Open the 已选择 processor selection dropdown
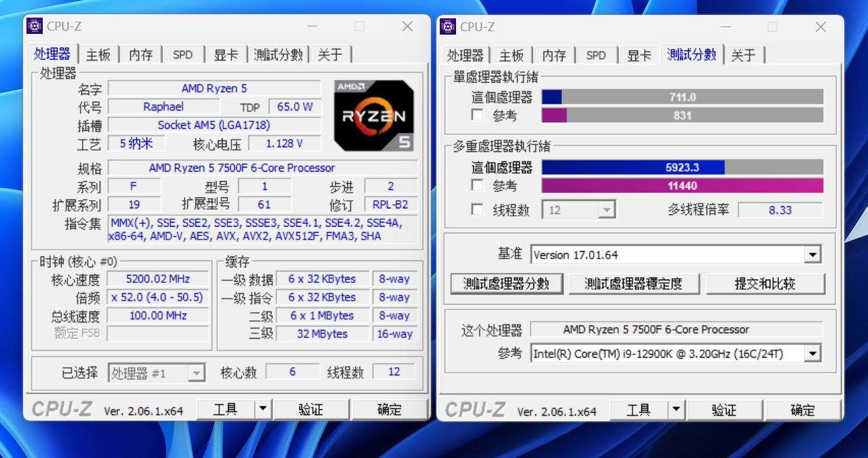The height and width of the screenshot is (458, 868). pyautogui.click(x=196, y=371)
